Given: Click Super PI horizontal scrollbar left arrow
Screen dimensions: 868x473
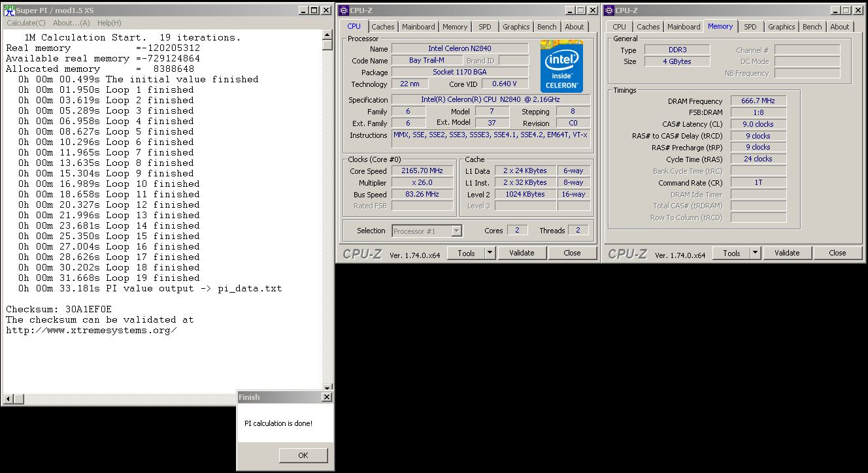Looking at the screenshot, I should (x=8, y=399).
